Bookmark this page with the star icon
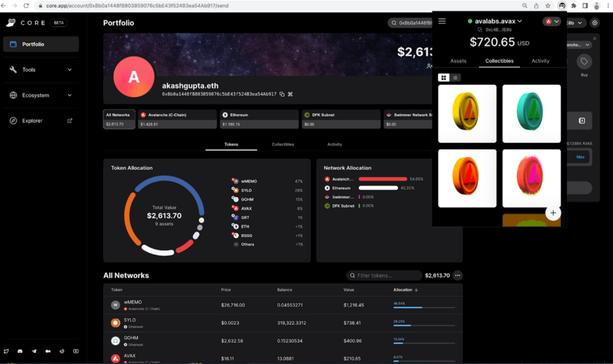613x364 pixels. [548, 5]
